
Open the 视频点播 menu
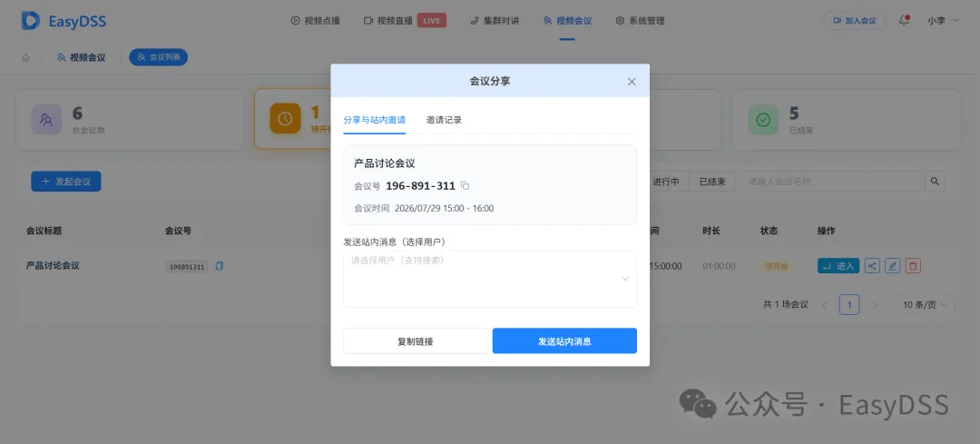316,21
